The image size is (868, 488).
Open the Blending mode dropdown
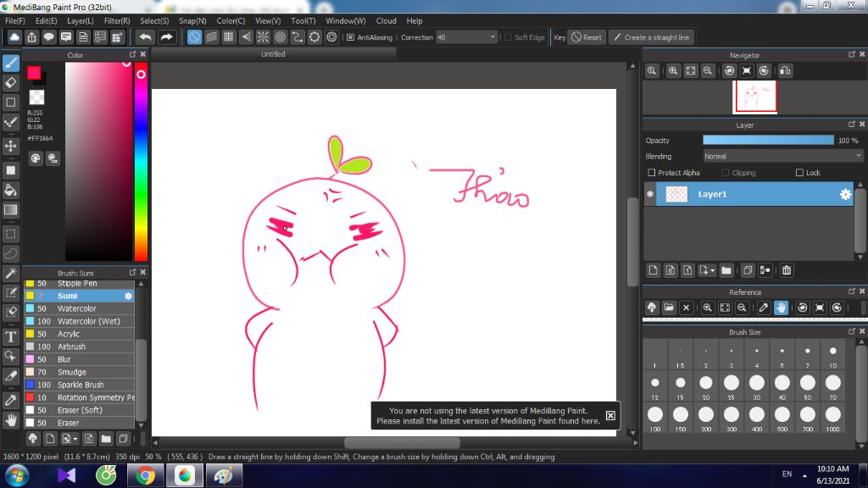pos(782,157)
